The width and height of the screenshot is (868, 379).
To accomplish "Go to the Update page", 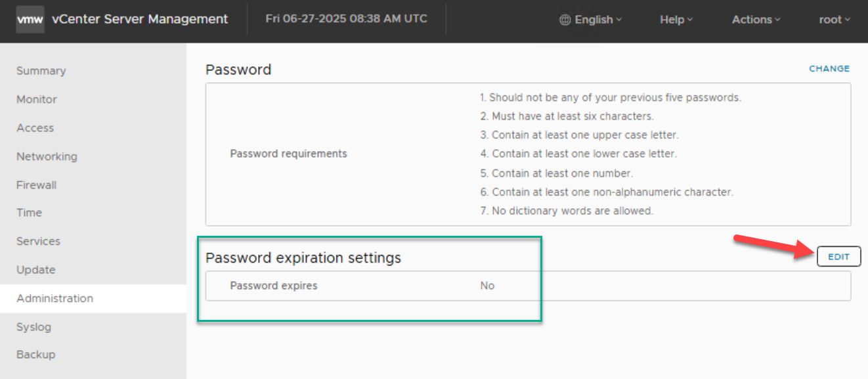I will click(36, 270).
